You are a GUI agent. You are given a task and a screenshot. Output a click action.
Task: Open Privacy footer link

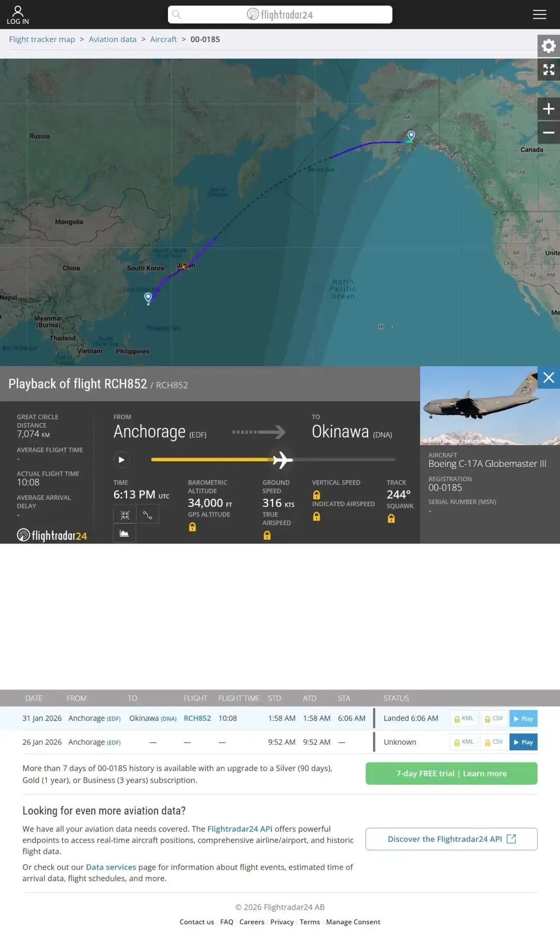[282, 922]
